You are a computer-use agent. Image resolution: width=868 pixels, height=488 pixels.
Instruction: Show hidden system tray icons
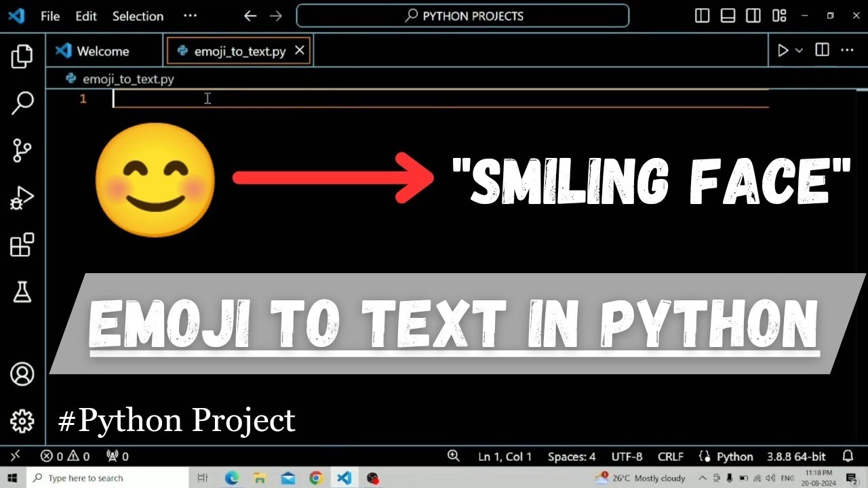(703, 478)
